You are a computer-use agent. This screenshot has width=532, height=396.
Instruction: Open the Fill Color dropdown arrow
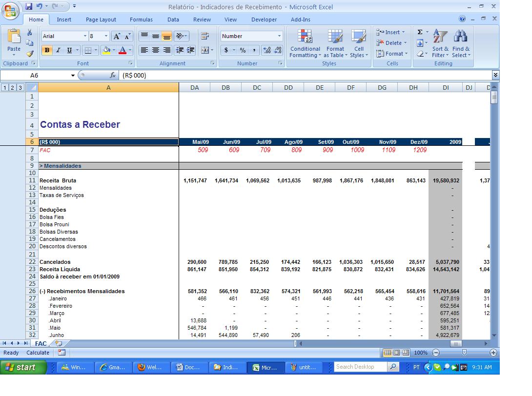coord(113,50)
